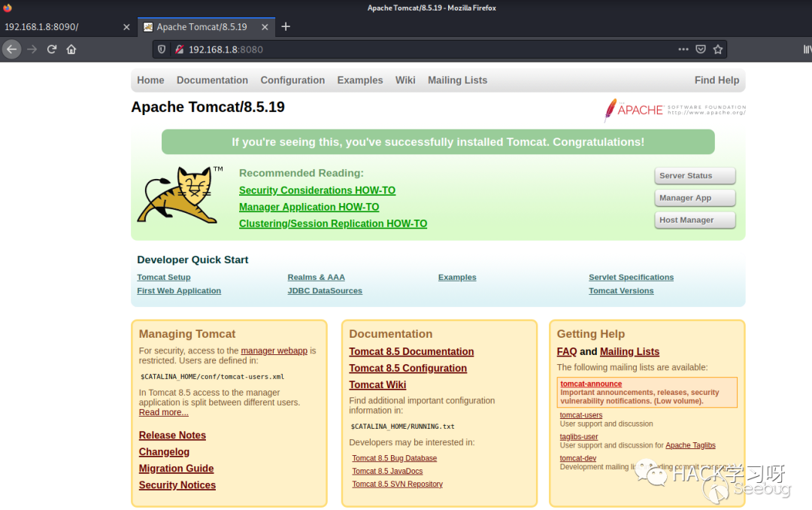Click the Server Status button
Screen dimensions: 812x510
[x=695, y=176]
